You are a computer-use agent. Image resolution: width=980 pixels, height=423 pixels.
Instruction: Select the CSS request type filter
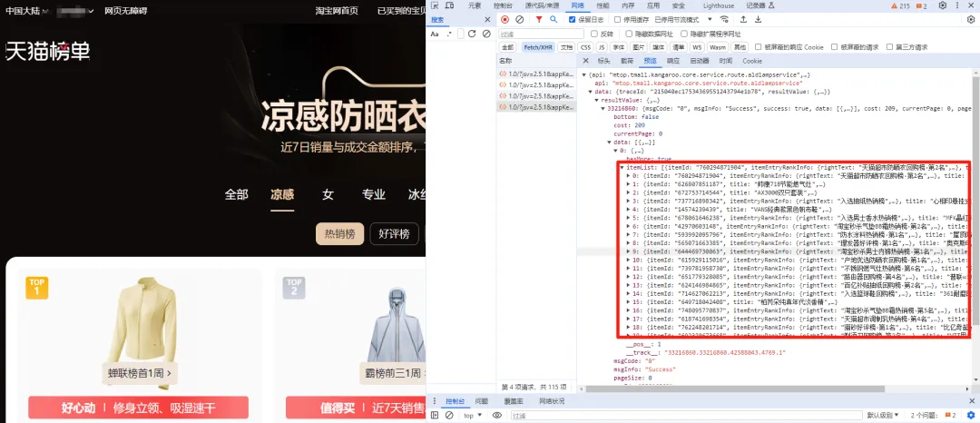(585, 47)
